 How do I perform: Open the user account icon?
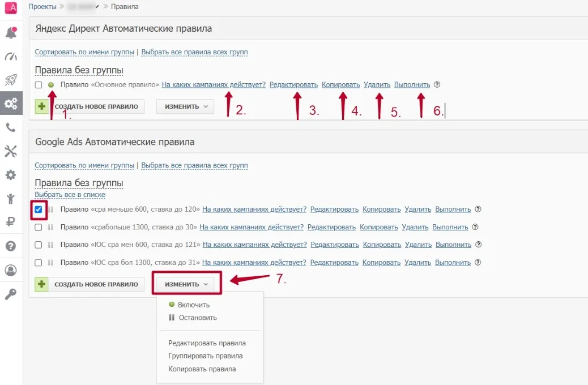pyautogui.click(x=11, y=270)
